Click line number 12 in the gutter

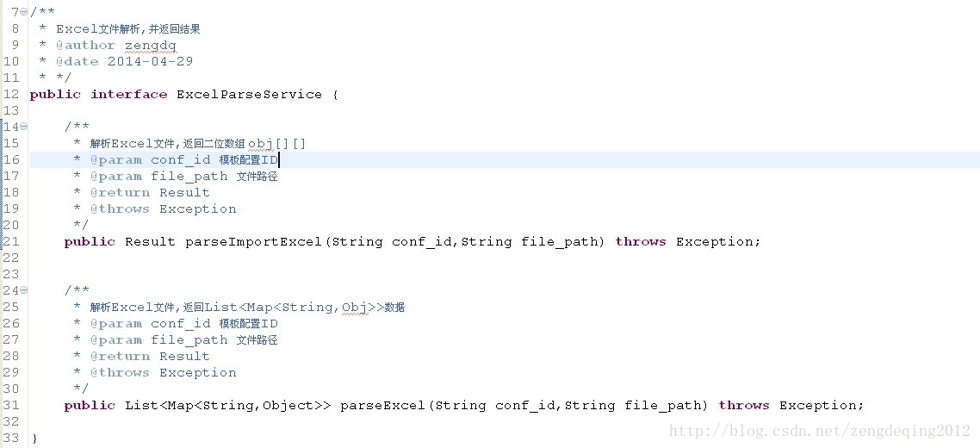(11, 95)
